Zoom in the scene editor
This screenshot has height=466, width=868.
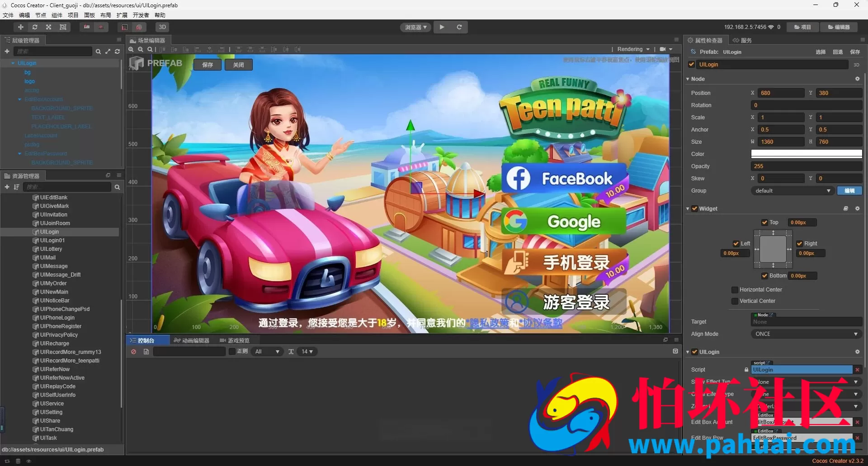pos(131,49)
